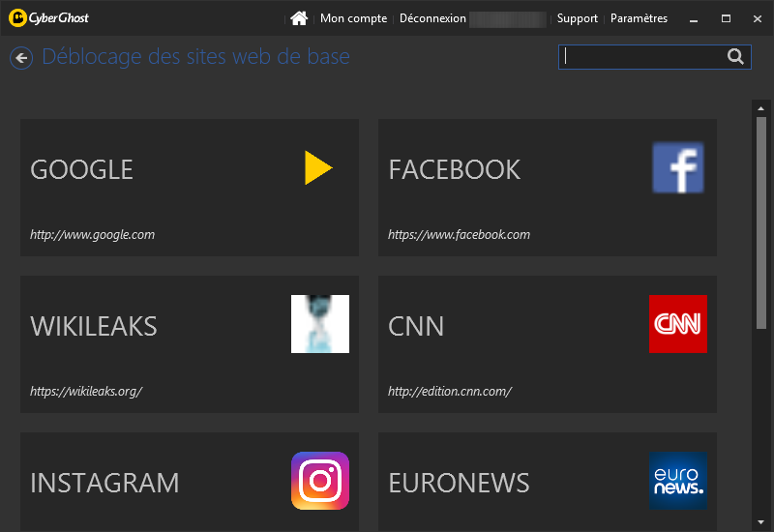Launch Google with the yellow play arrow
Screen dimensions: 774x532
pos(318,167)
